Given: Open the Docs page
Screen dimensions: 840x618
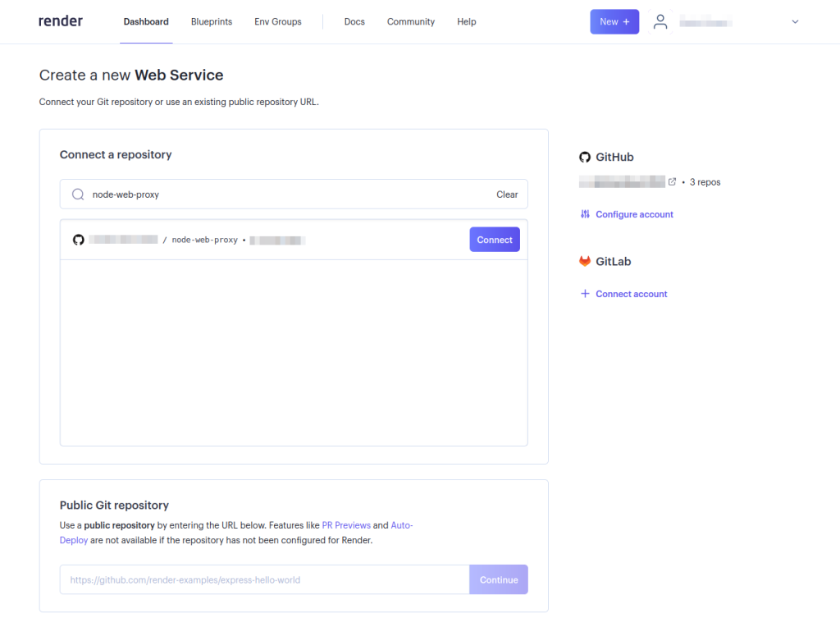Looking at the screenshot, I should (x=354, y=21).
